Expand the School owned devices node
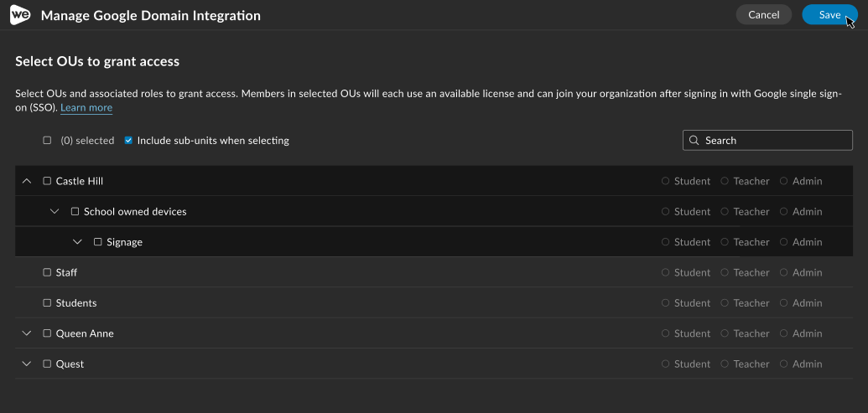Viewport: 868px width, 413px height. point(55,211)
